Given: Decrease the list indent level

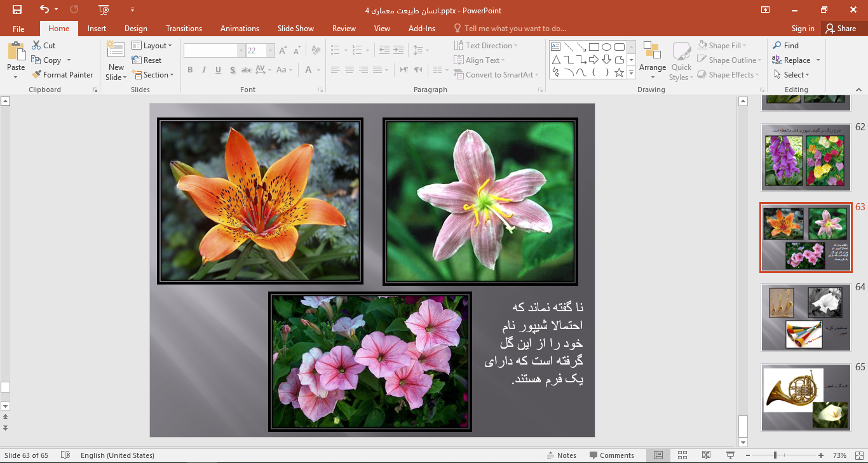Looking at the screenshot, I should pyautogui.click(x=384, y=50).
